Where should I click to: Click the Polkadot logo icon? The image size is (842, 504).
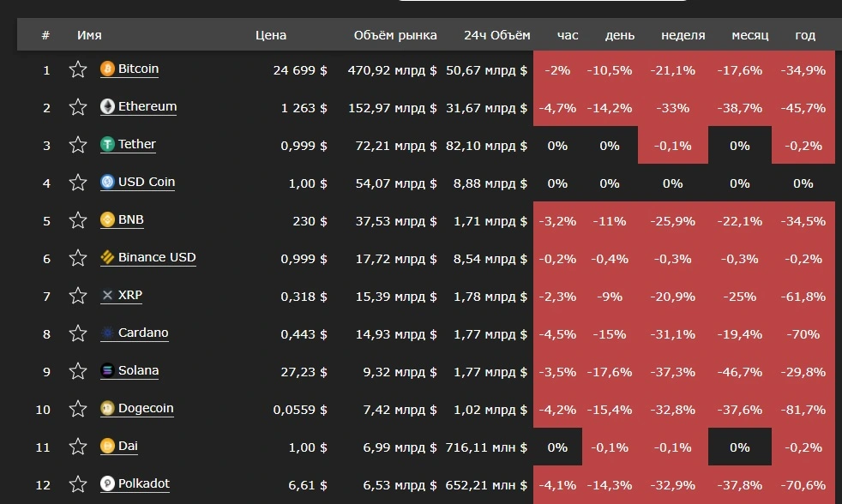pos(107,483)
